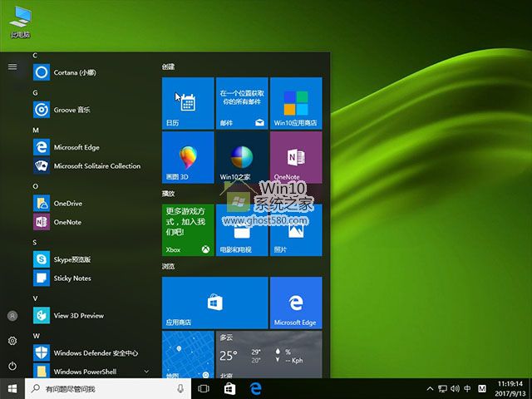Open OneNote in the app list
This screenshot has width=532, height=399.
tap(91, 222)
